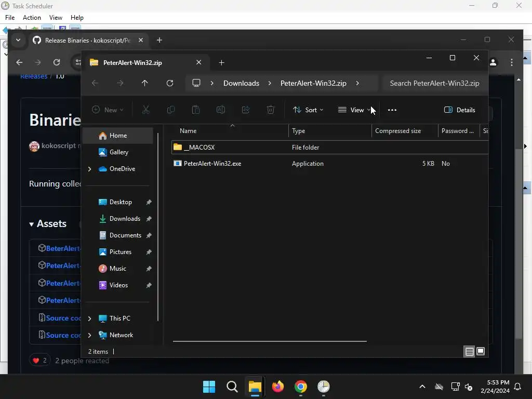The image size is (532, 399).
Task: Click the Share icon in Explorer toolbar
Action: click(246, 110)
